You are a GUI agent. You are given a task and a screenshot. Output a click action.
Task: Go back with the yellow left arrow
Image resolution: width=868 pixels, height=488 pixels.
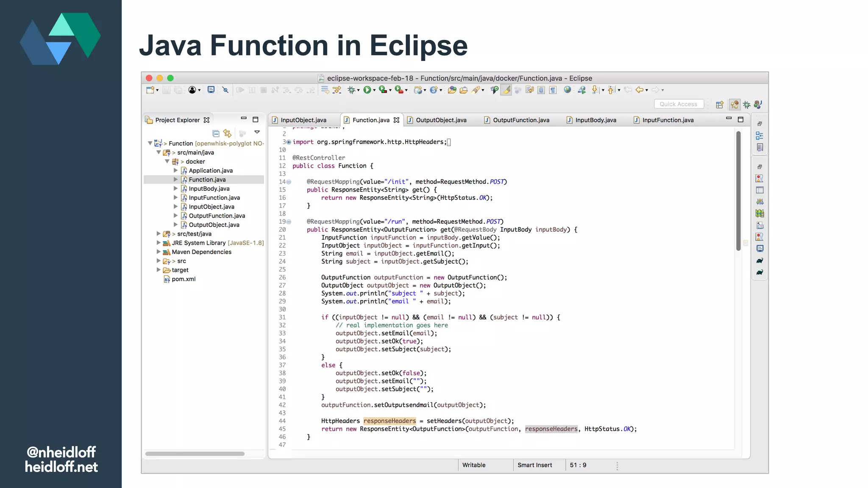click(640, 90)
